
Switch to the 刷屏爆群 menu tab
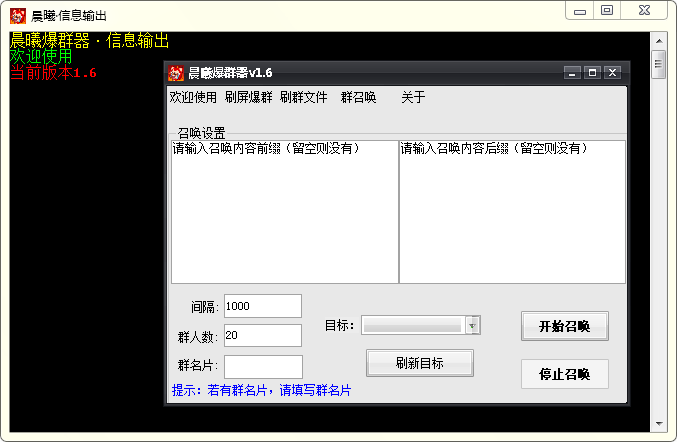(248, 97)
